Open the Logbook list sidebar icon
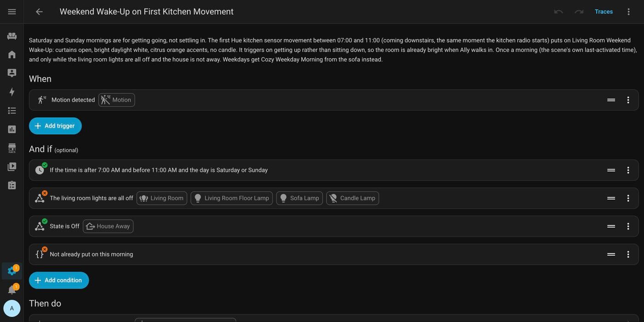644x322 pixels. (12, 111)
